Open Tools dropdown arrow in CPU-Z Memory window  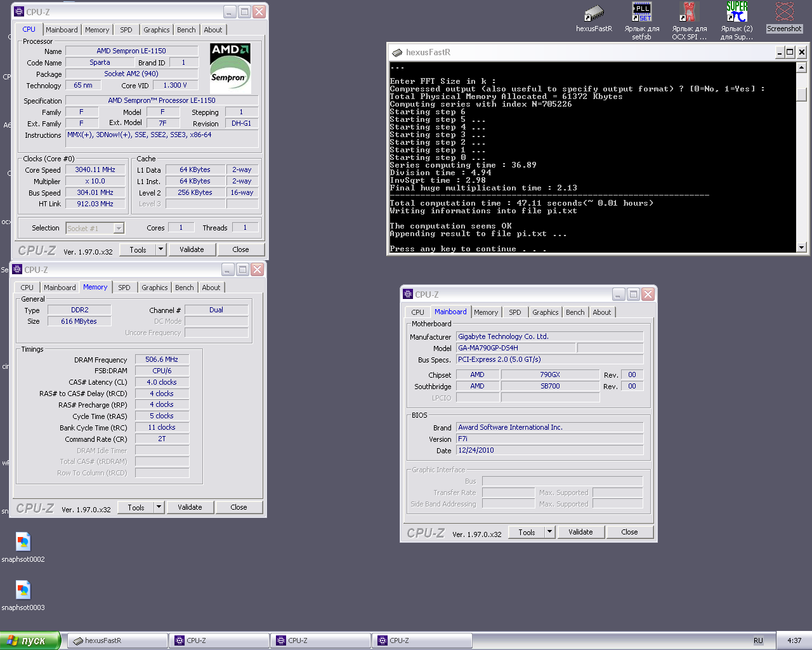point(159,507)
